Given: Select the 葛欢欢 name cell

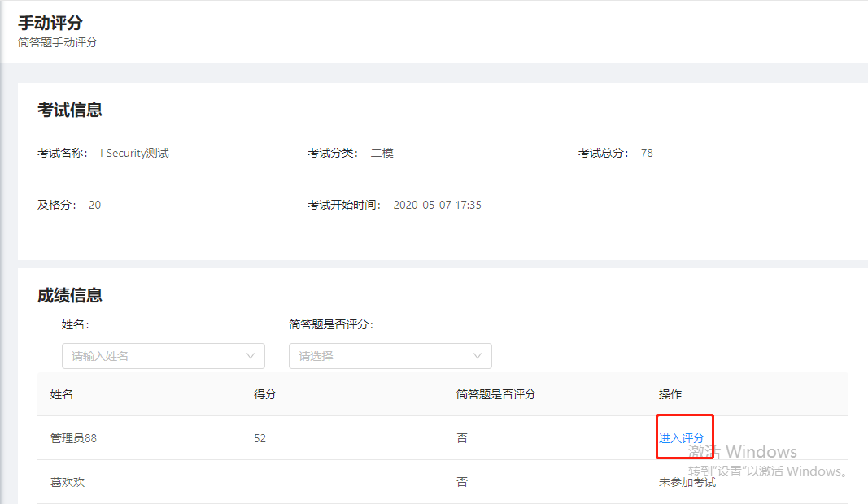Looking at the screenshot, I should 68,482.
